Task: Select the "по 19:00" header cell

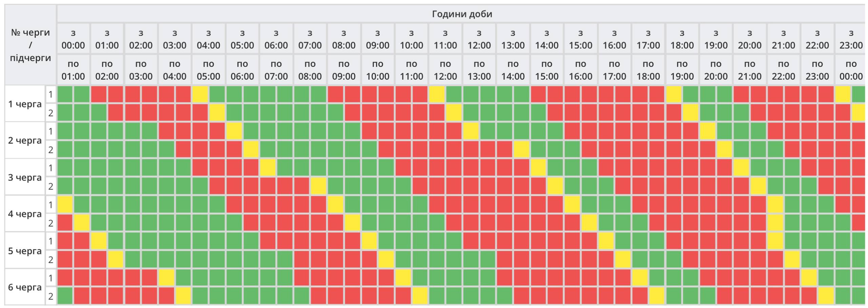Action: click(682, 70)
